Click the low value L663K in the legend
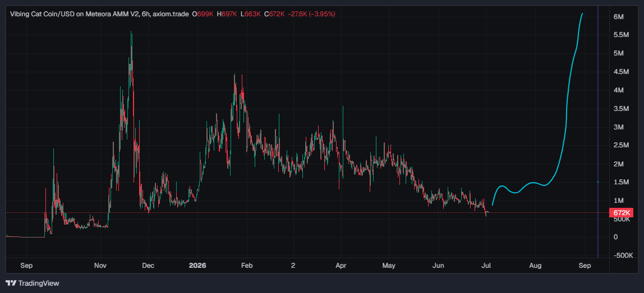 250,14
